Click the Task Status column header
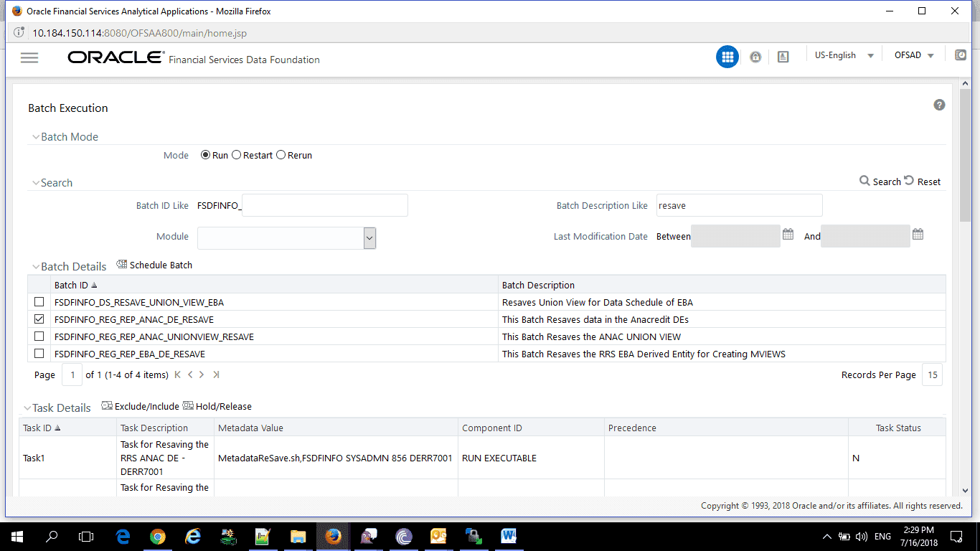Image resolution: width=980 pixels, height=551 pixels. 898,428
